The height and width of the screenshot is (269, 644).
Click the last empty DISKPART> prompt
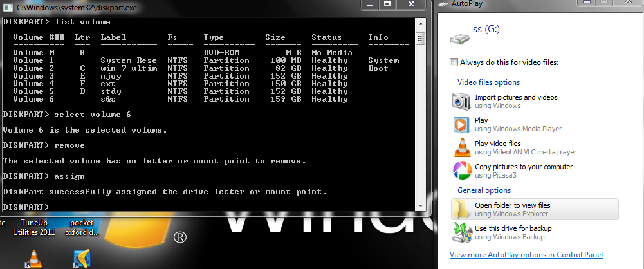pos(26,207)
